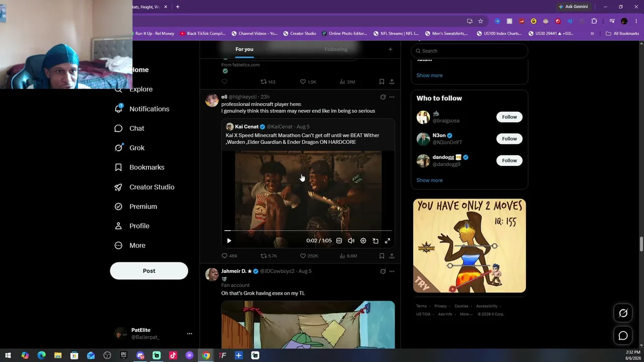The width and height of the screenshot is (644, 362).
Task: Toggle picture-in-picture on the Kai Cenat video
Action: tap(375, 241)
